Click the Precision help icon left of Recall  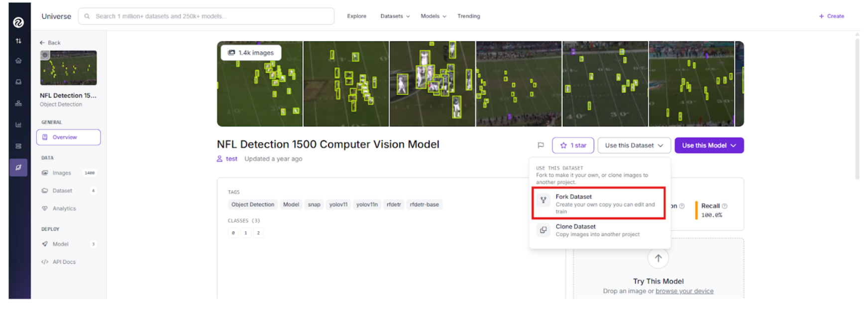682,206
